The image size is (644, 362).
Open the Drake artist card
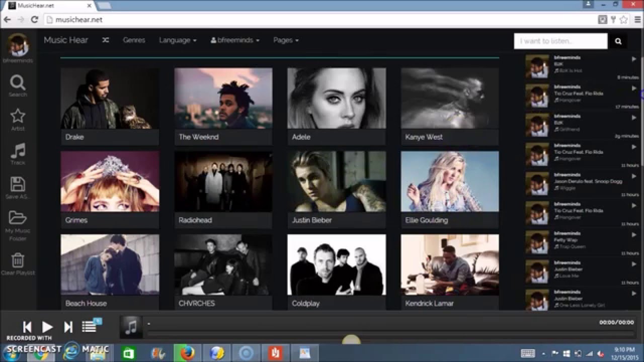(x=110, y=107)
